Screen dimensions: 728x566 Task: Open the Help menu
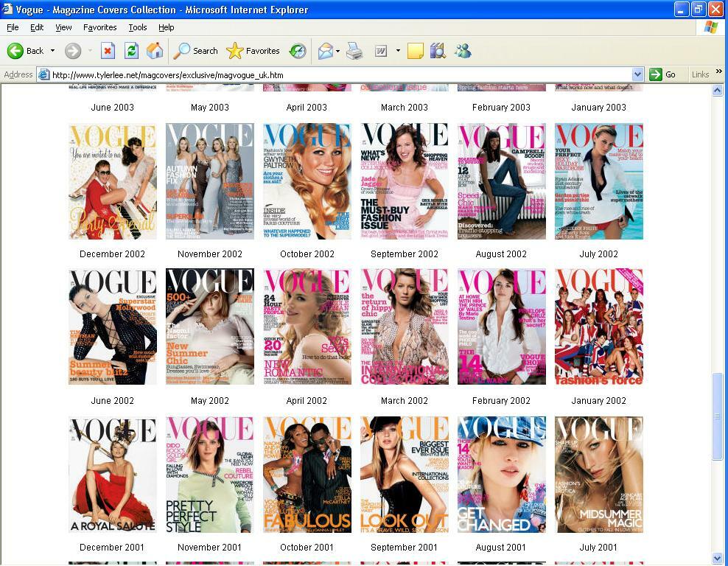[167, 27]
